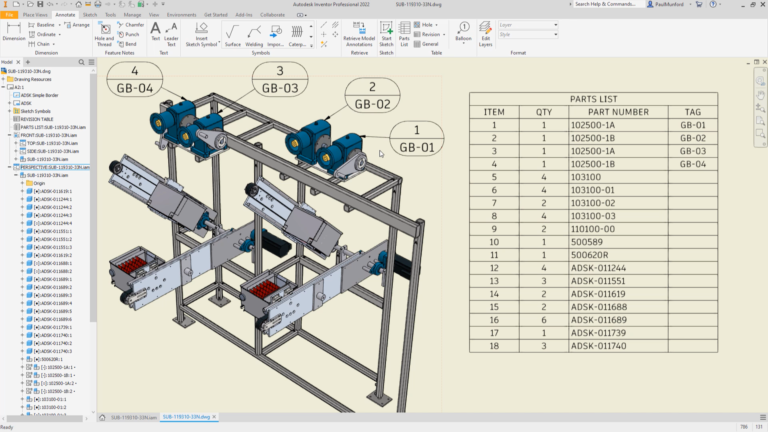This screenshot has height=432, width=768.
Task: Select the Balloon tool
Action: click(x=463, y=31)
